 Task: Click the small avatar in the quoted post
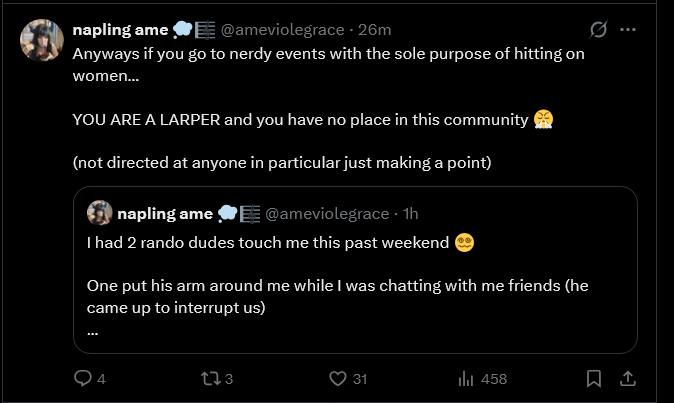(x=99, y=213)
